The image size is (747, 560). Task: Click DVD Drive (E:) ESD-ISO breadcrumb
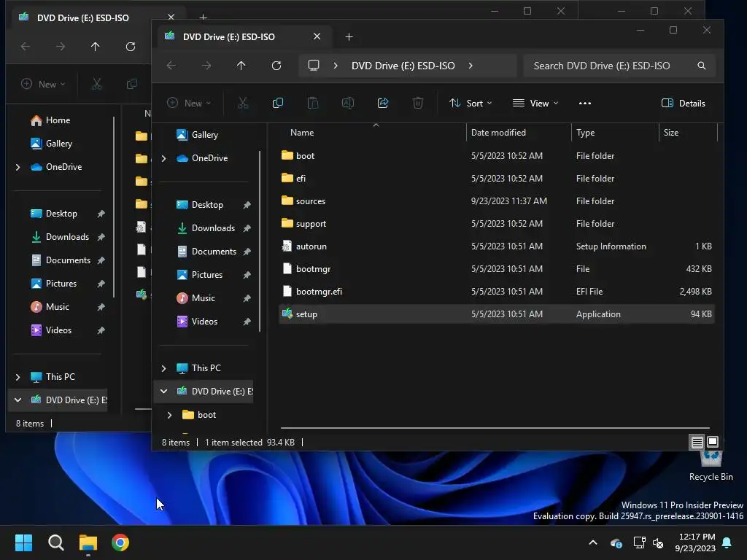pos(403,66)
